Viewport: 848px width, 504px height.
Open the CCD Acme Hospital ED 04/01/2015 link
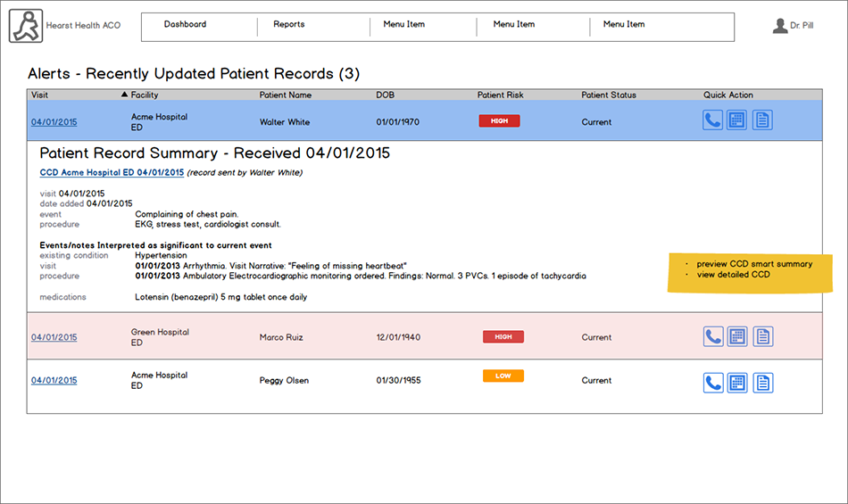click(x=112, y=172)
